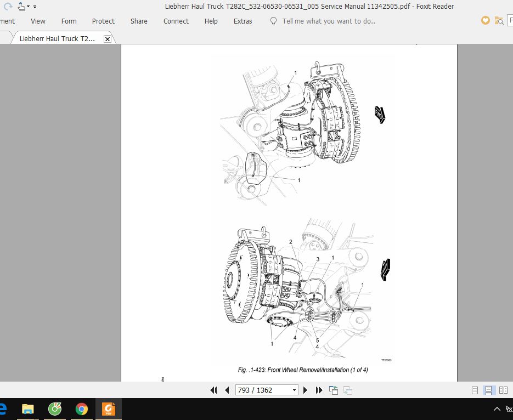Image resolution: width=513 pixels, height=420 pixels.
Task: Go to the first page
Action: click(214, 390)
